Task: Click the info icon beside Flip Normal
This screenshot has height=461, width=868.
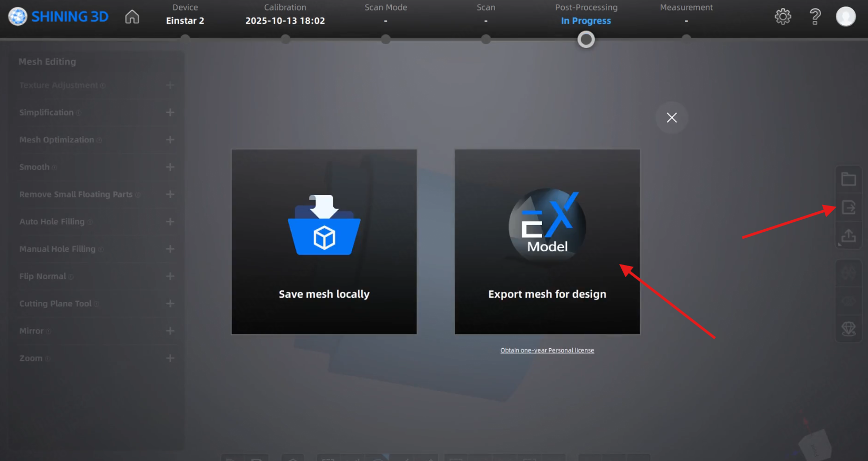Action: [71, 277]
